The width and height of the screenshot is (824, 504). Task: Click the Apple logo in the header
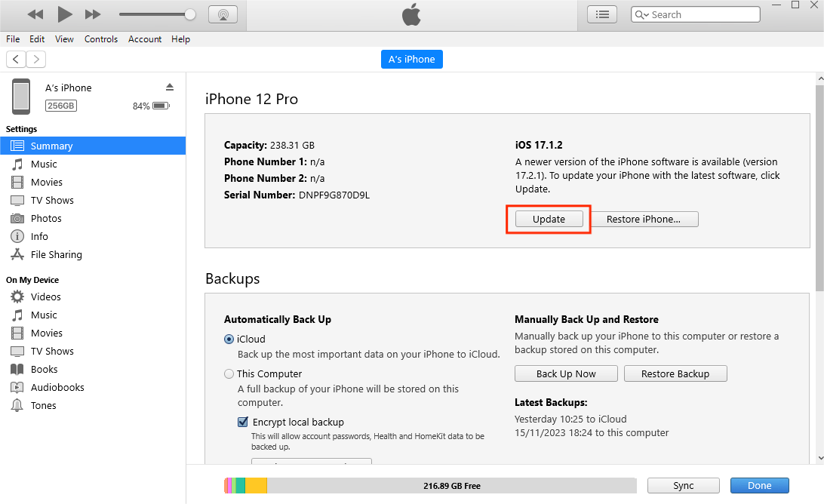click(411, 14)
